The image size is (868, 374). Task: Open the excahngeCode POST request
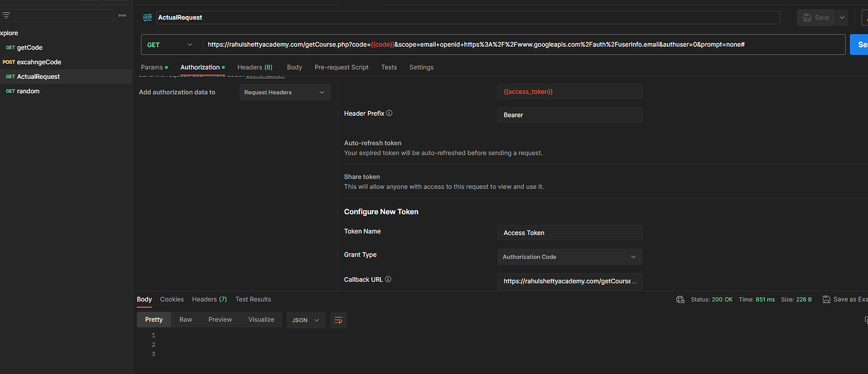click(39, 62)
